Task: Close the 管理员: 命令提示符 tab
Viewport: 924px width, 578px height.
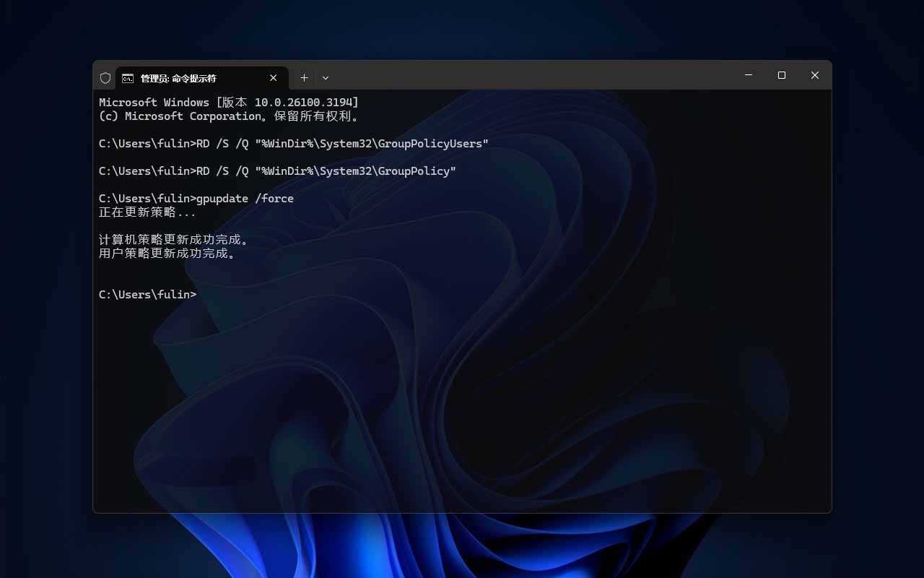Action: 274,78
